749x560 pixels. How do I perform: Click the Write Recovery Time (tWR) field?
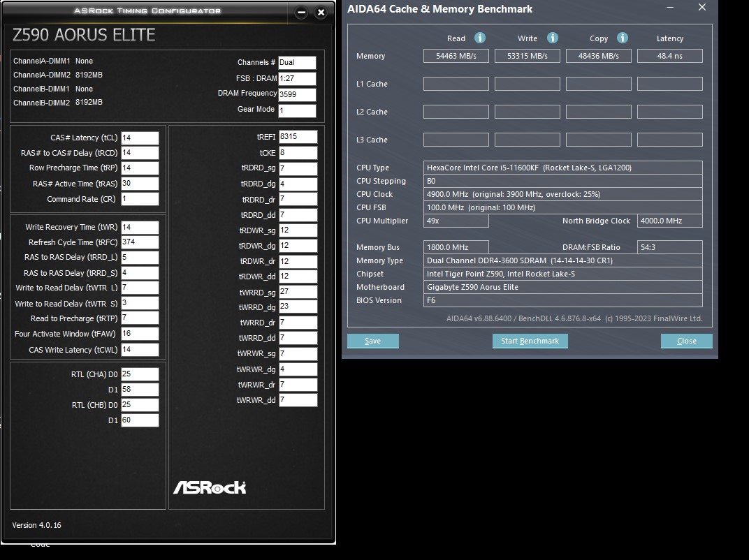tap(140, 227)
